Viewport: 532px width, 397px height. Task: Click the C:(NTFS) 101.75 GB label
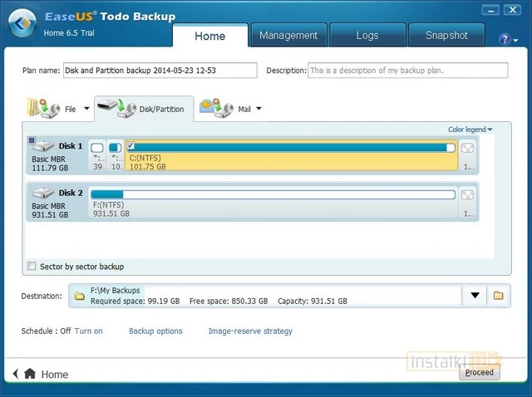[148, 162]
